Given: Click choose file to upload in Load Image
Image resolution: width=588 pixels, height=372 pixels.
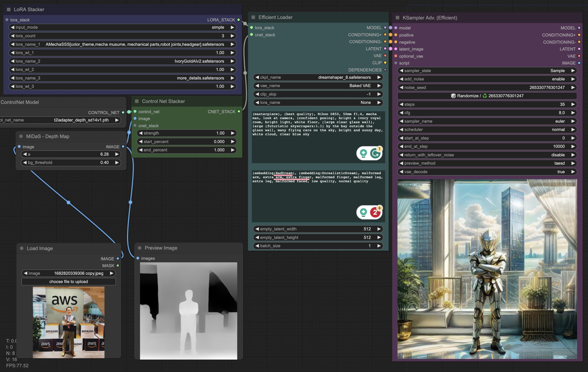Looking at the screenshot, I should pyautogui.click(x=69, y=281).
